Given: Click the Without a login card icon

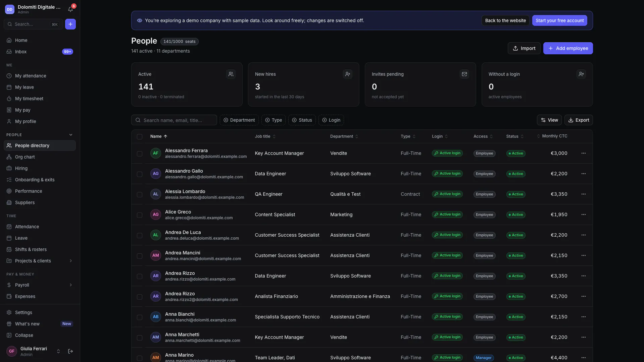Looking at the screenshot, I should pyautogui.click(x=581, y=74).
